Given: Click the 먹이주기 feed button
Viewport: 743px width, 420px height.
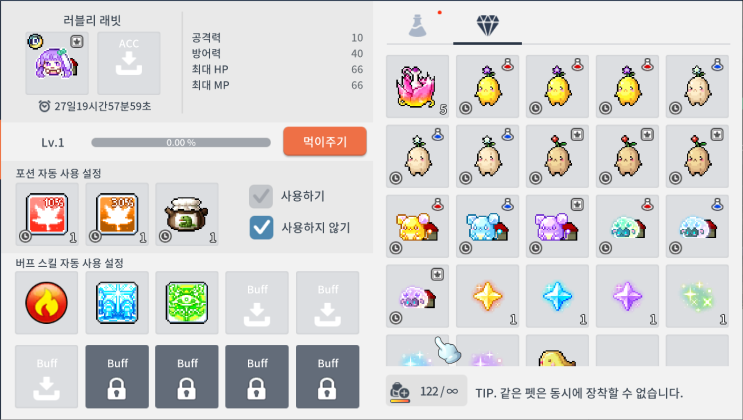Looking at the screenshot, I should pyautogui.click(x=325, y=141).
